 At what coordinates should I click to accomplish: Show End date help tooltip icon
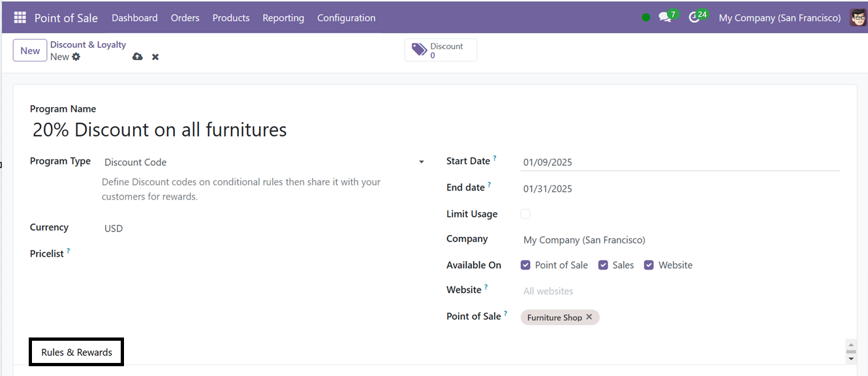click(x=489, y=184)
